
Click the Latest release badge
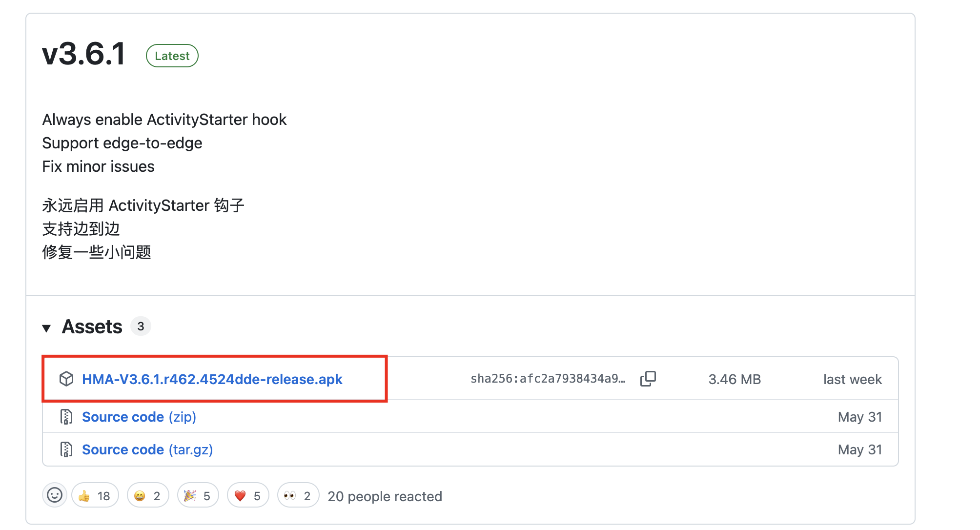tap(172, 56)
